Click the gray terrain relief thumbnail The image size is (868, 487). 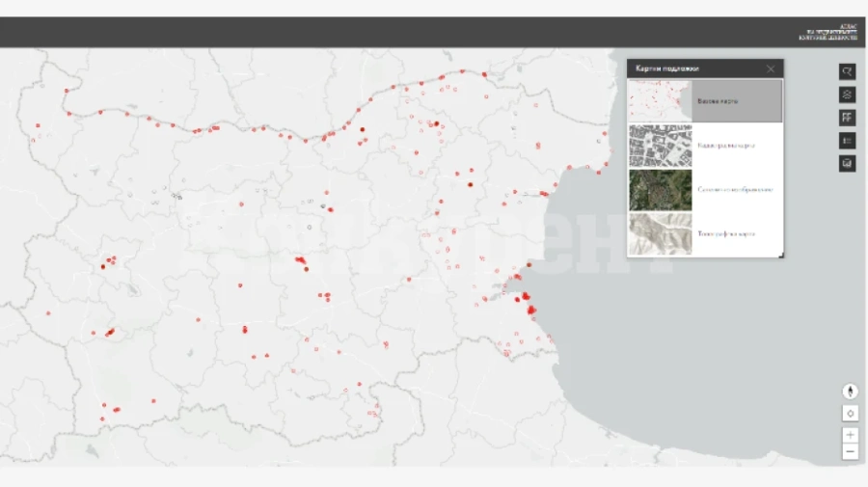[661, 234]
